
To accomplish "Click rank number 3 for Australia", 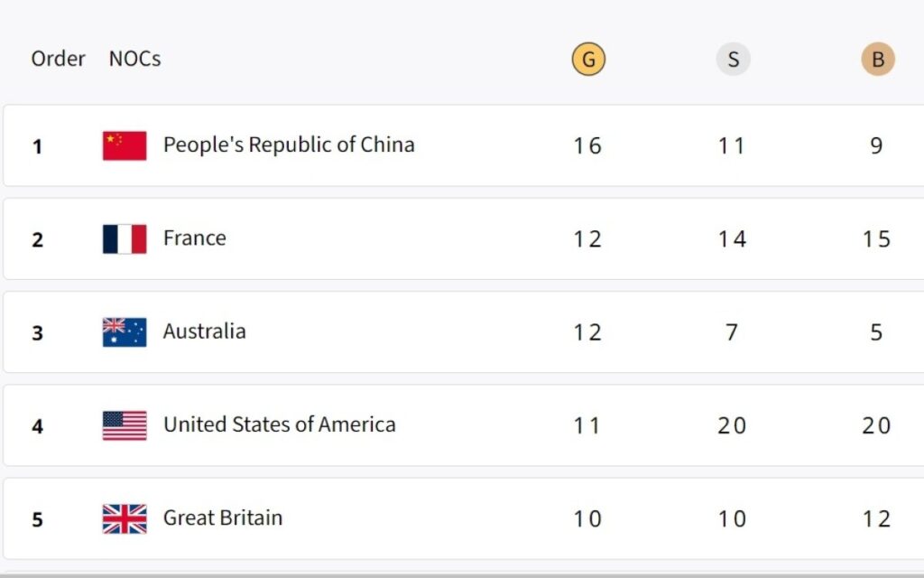I will pyautogui.click(x=37, y=333).
